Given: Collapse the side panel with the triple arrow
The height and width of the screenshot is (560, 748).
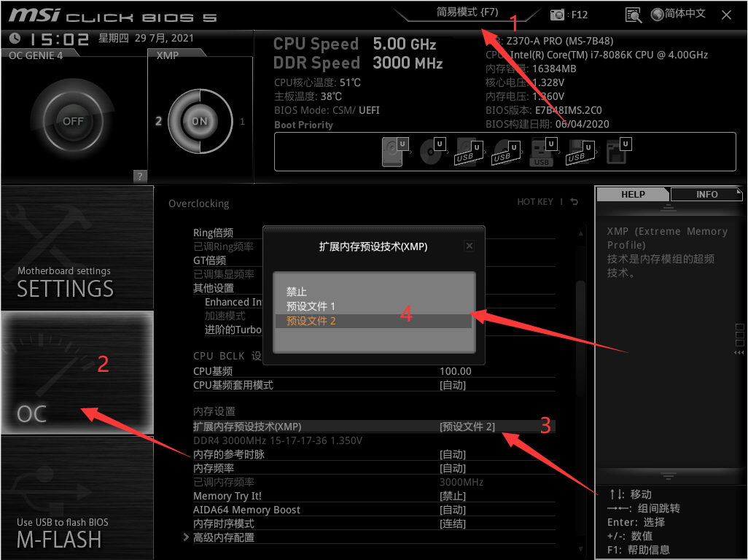Looking at the screenshot, I should click(x=739, y=352).
